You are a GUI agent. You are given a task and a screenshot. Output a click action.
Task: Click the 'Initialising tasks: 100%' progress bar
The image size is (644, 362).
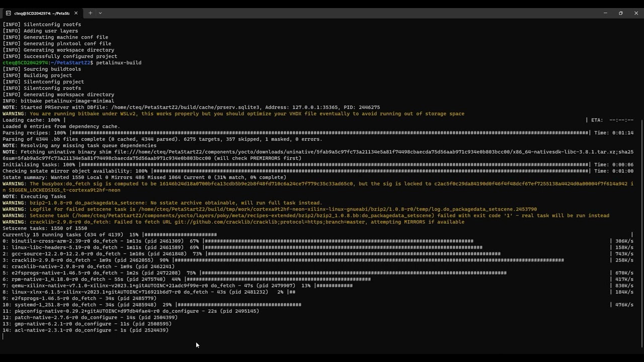318,164
